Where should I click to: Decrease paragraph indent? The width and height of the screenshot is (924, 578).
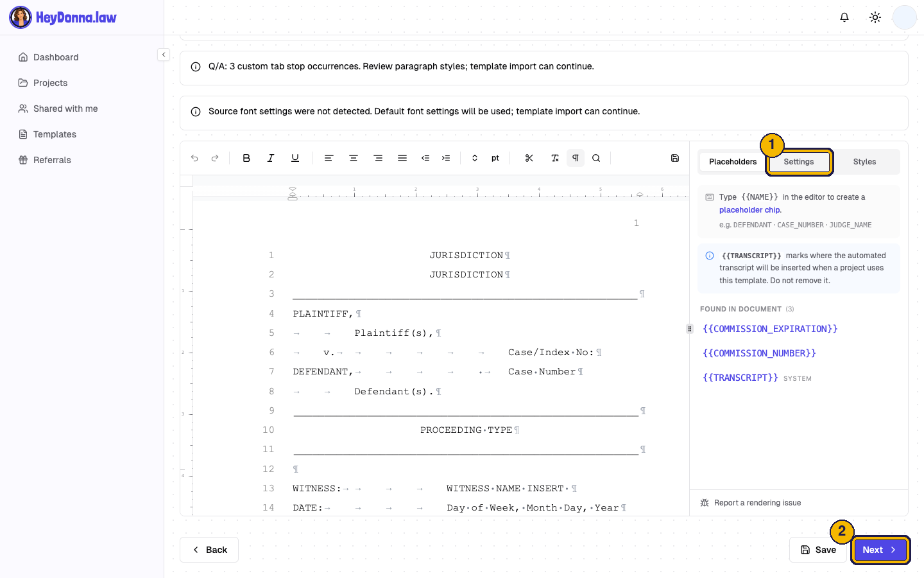click(425, 158)
